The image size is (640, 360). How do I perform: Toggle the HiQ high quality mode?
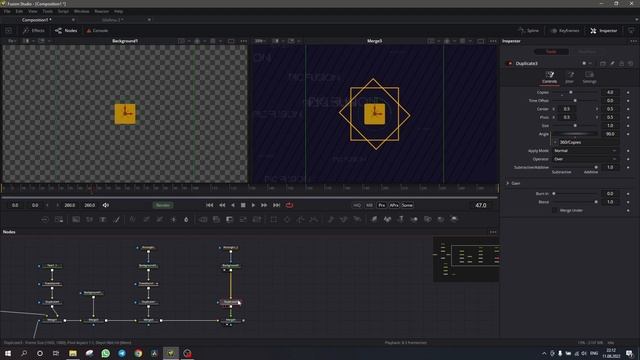pos(357,205)
